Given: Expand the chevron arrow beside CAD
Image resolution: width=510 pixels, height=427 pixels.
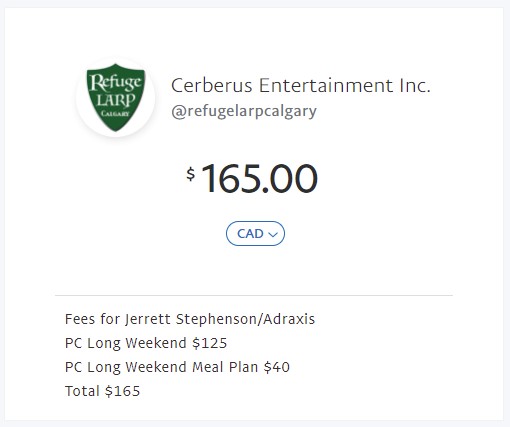Looking at the screenshot, I should [x=273, y=235].
